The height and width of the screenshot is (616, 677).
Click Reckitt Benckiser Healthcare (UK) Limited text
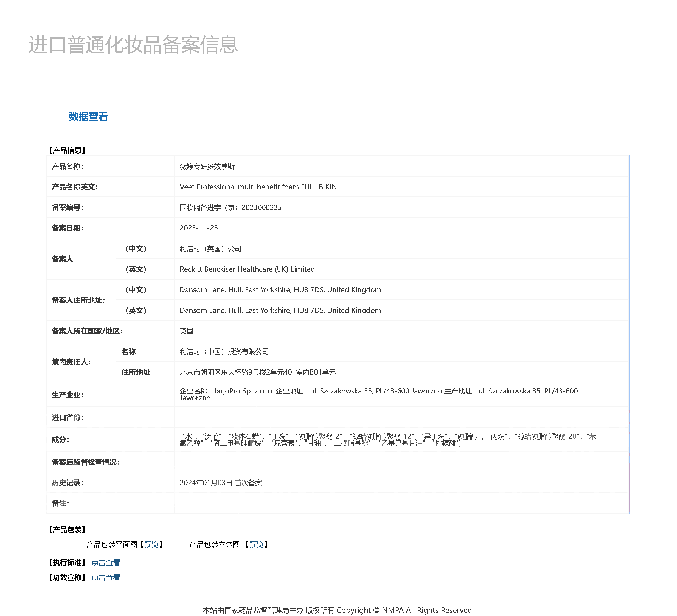[248, 269]
